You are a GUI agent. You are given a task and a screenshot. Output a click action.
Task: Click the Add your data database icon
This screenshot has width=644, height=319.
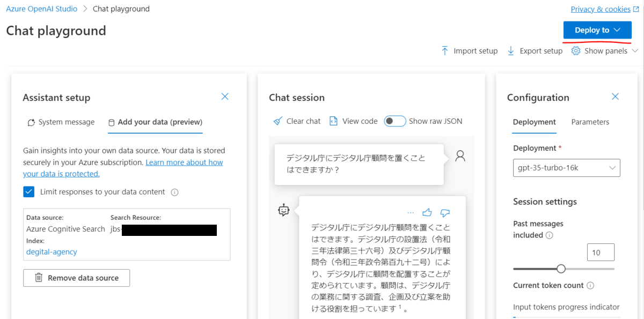tap(112, 122)
